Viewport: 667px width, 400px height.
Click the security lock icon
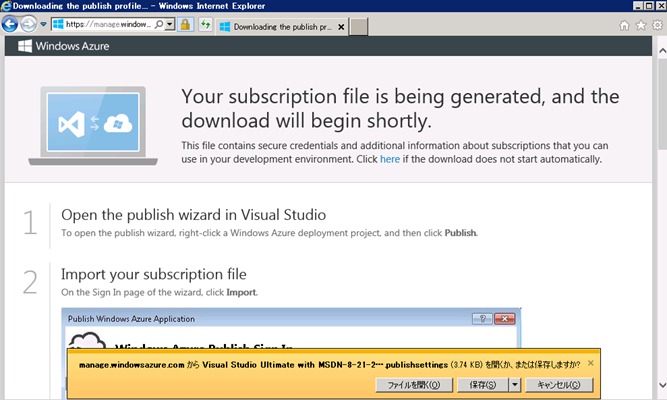coord(185,24)
